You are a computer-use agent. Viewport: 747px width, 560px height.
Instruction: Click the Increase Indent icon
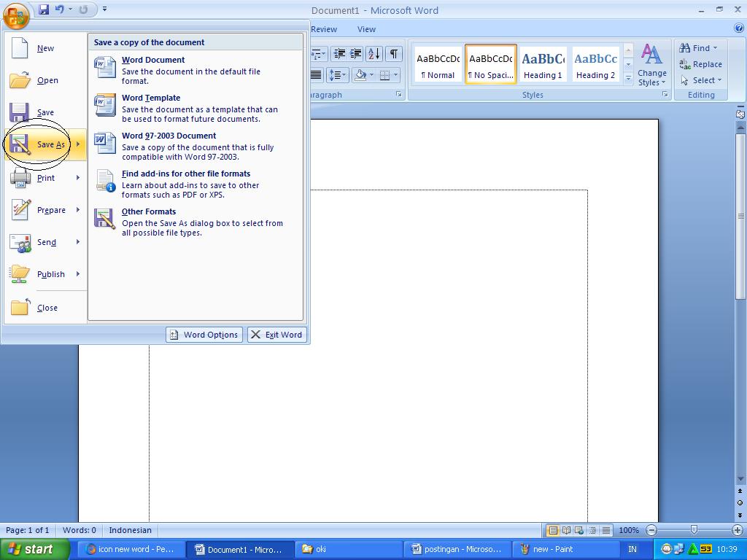355,54
